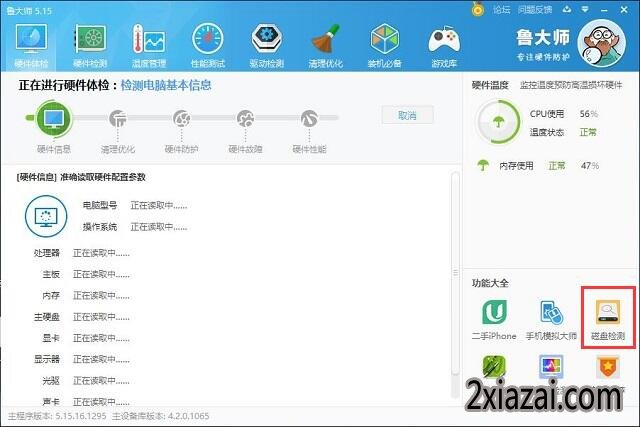Click the circular temperature gauge icon
Screen dimensions: 640x427
498,122
